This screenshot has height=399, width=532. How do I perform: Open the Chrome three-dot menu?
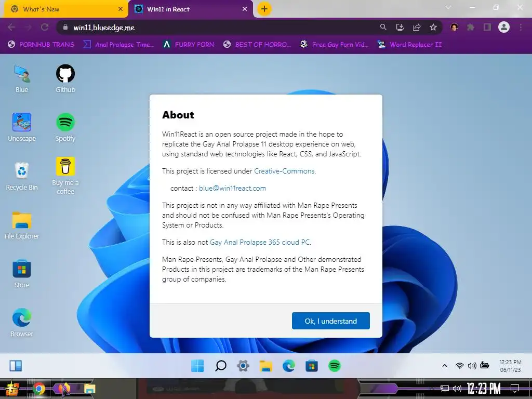point(521,27)
